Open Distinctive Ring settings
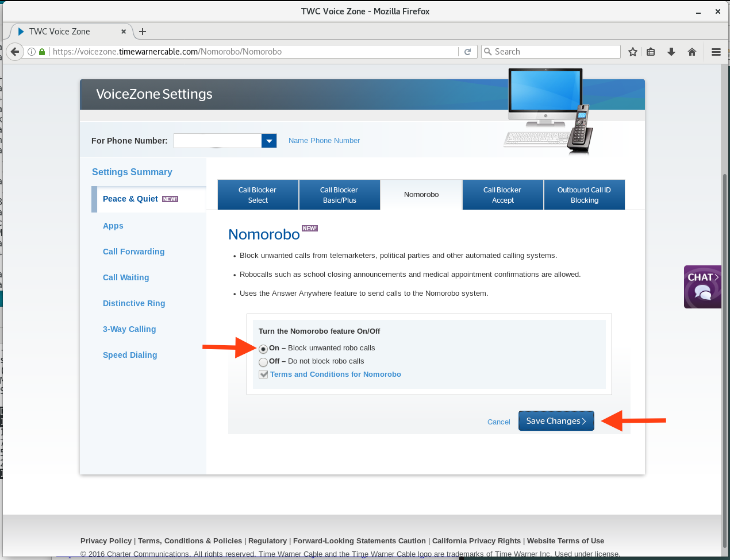Viewport: 730px width, 560px height. (134, 303)
